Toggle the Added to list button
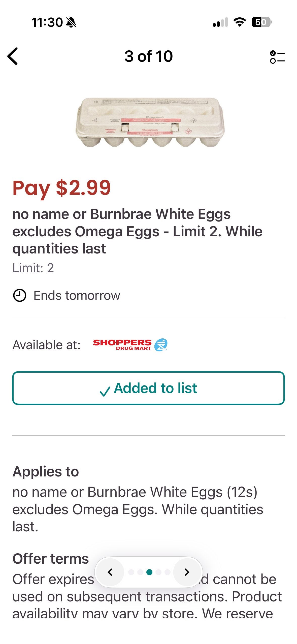Viewport: 297px width, 644px height. 148,388
